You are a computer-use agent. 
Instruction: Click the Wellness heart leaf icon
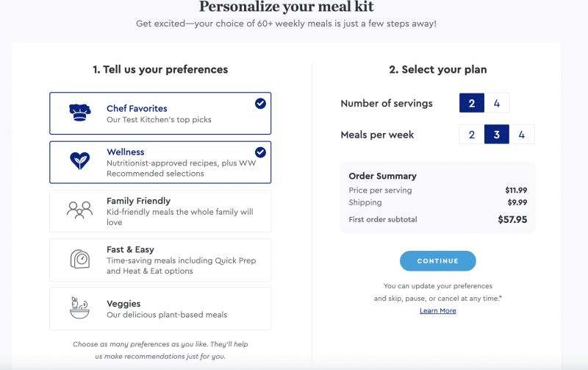(x=79, y=160)
